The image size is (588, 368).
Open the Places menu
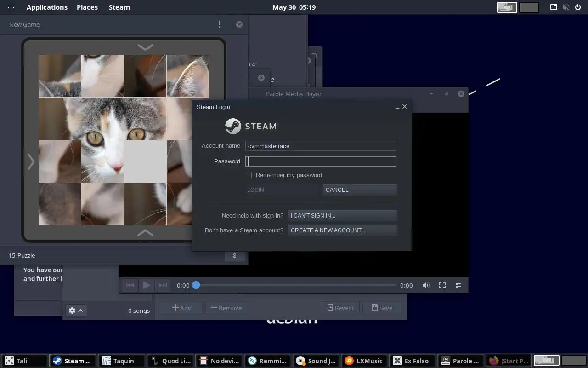click(x=87, y=7)
